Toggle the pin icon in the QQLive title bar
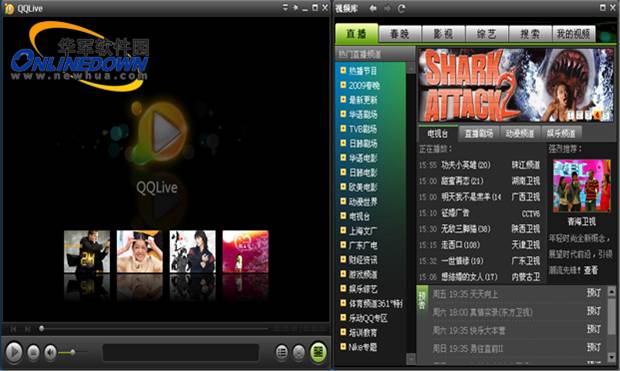The height and width of the screenshot is (371, 620). coord(295,7)
